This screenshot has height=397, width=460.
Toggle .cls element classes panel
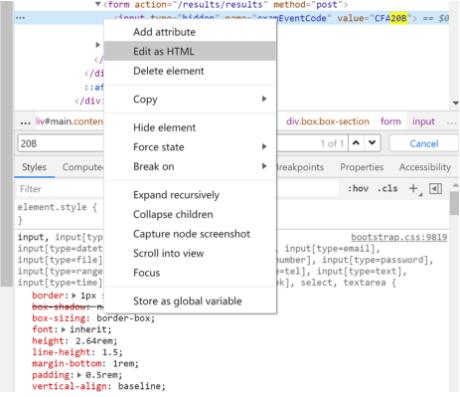click(x=387, y=188)
